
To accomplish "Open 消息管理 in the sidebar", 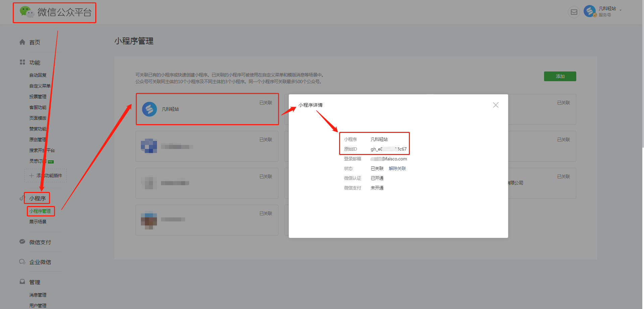I will point(38,295).
